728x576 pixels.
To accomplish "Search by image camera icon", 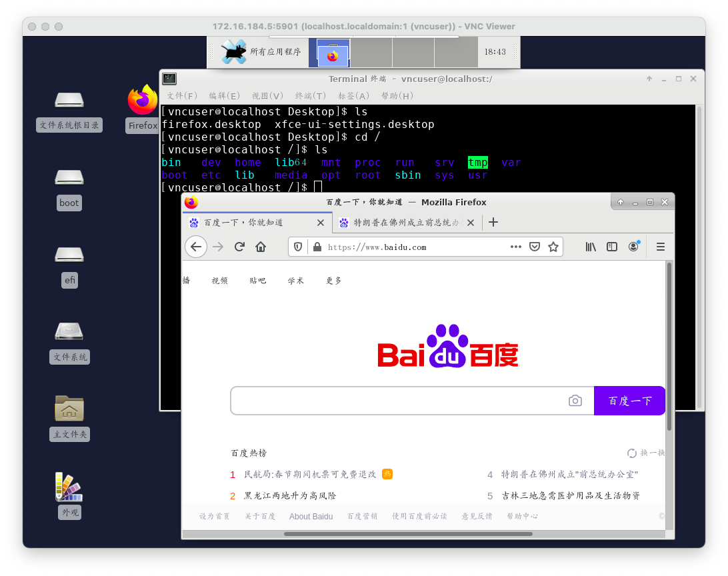I will (575, 401).
